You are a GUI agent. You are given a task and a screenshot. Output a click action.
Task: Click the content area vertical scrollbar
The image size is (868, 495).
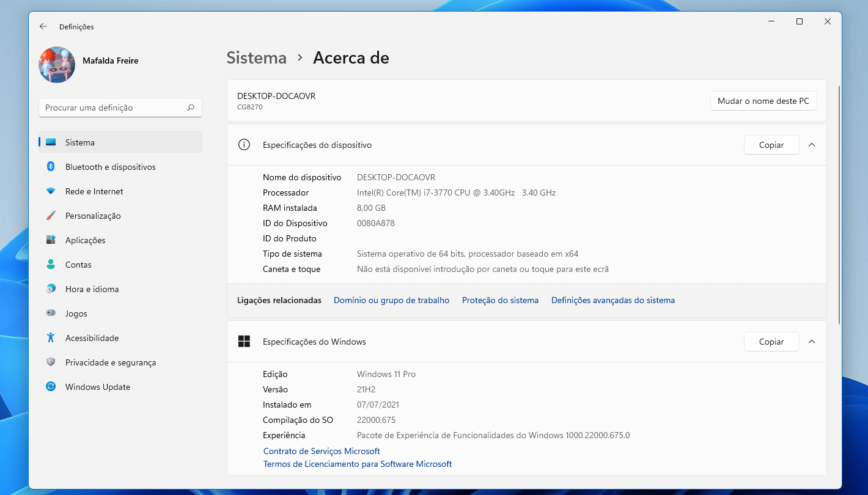coord(840,205)
